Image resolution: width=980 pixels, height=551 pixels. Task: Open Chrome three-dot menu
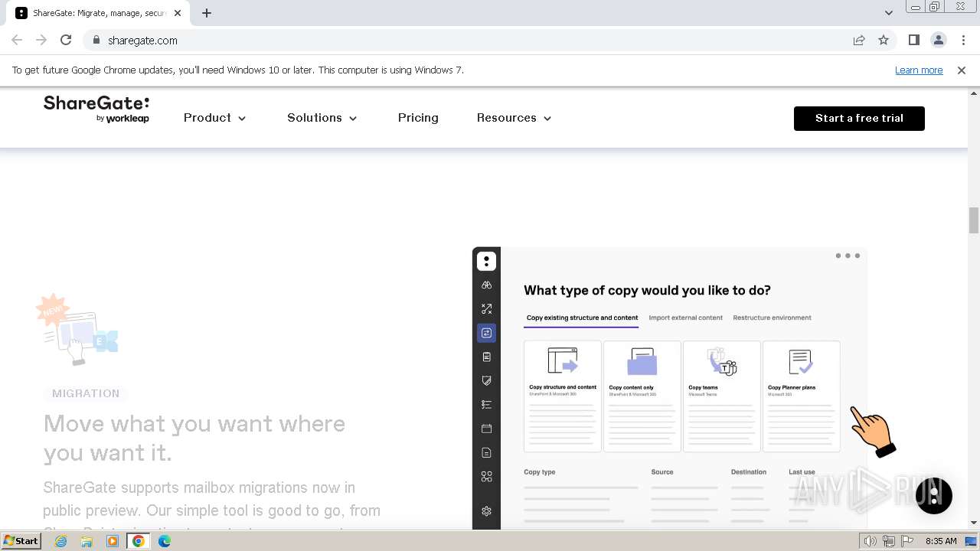pyautogui.click(x=963, y=40)
